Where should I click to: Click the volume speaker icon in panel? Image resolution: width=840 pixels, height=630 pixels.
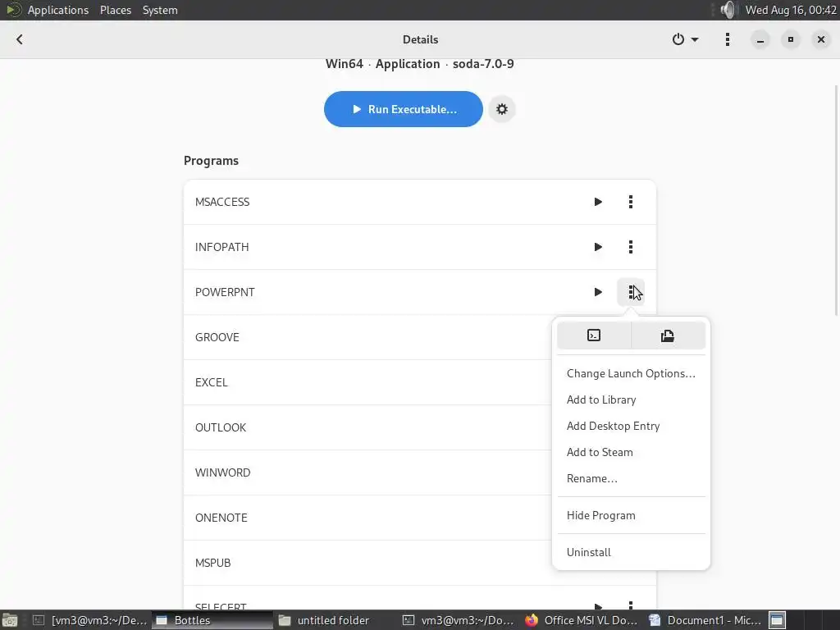(728, 10)
